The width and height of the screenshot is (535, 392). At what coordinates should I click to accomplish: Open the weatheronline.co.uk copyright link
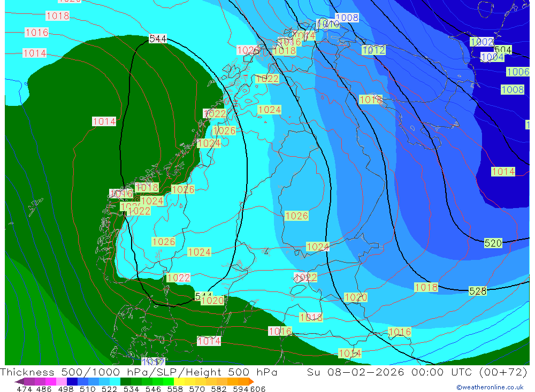(490, 387)
